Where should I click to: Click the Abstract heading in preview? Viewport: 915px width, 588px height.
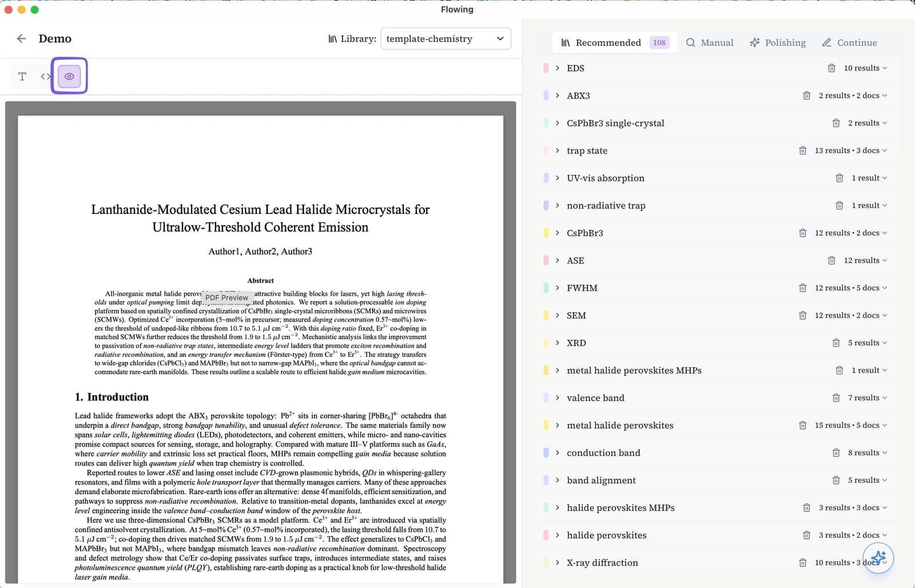click(260, 280)
